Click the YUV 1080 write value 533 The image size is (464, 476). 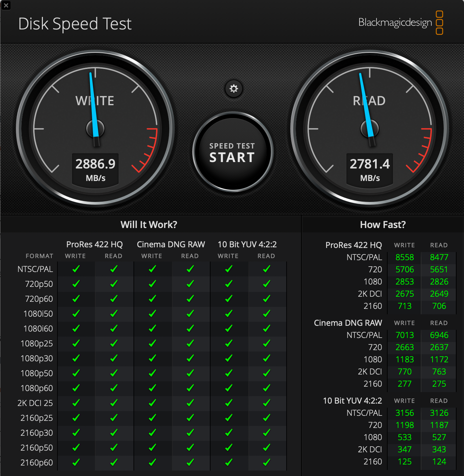[405, 437]
